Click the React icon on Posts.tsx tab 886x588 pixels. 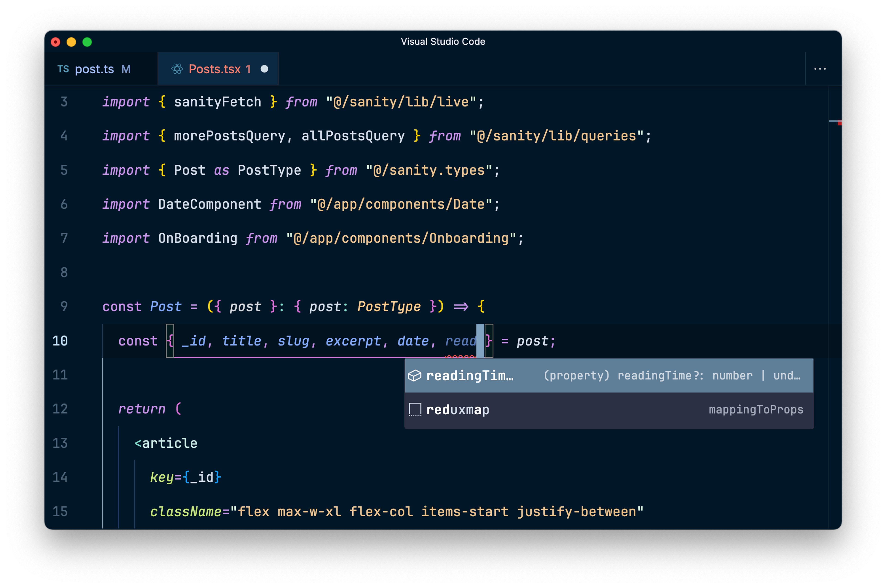177,69
